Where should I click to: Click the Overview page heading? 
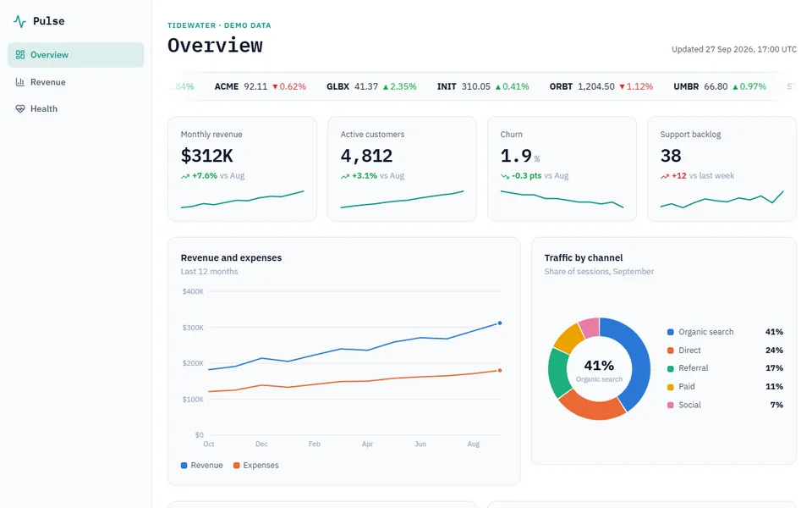click(x=215, y=46)
